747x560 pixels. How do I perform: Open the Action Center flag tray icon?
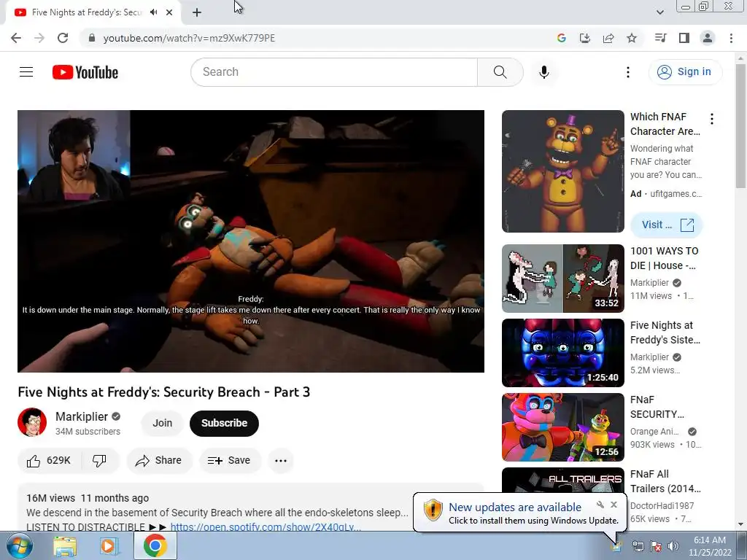click(x=656, y=546)
